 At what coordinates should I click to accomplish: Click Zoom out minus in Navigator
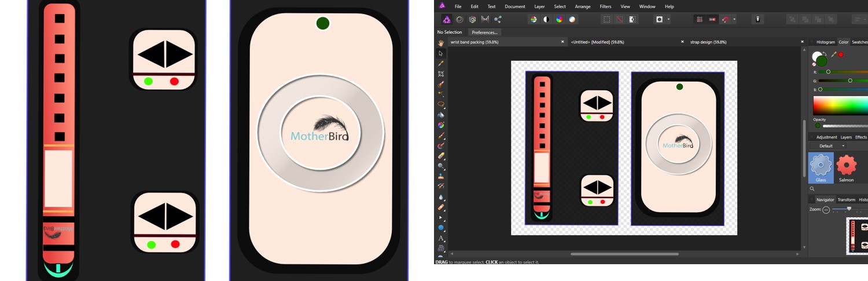tap(826, 210)
